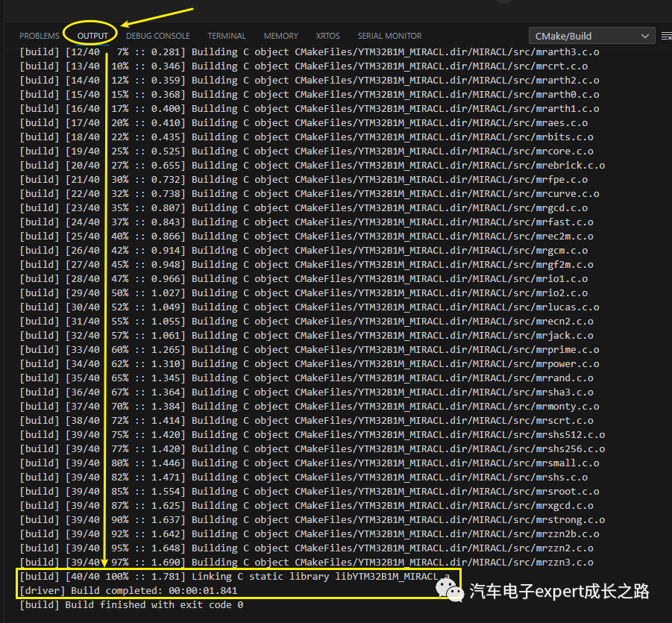This screenshot has width=672, height=623.
Task: Select the mrpower.c.o build line
Action: (310, 364)
